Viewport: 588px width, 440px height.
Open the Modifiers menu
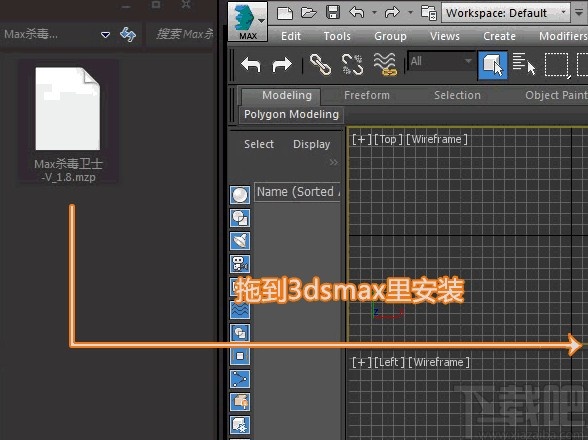click(562, 36)
